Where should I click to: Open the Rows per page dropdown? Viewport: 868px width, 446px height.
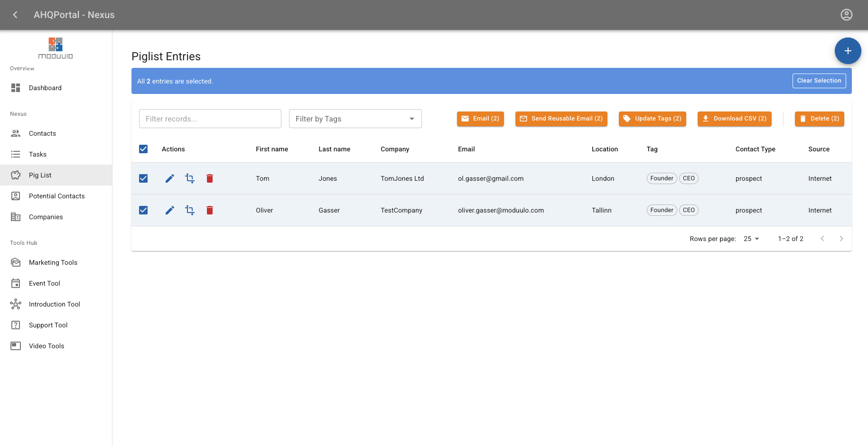[x=751, y=239]
